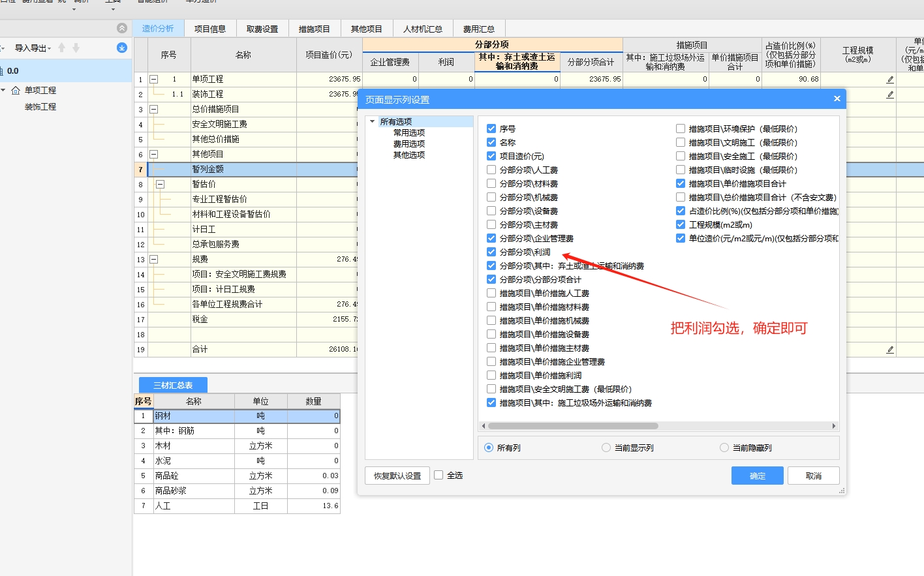Switch to the 造价分析 tab
The width and height of the screenshot is (924, 576).
158,29
